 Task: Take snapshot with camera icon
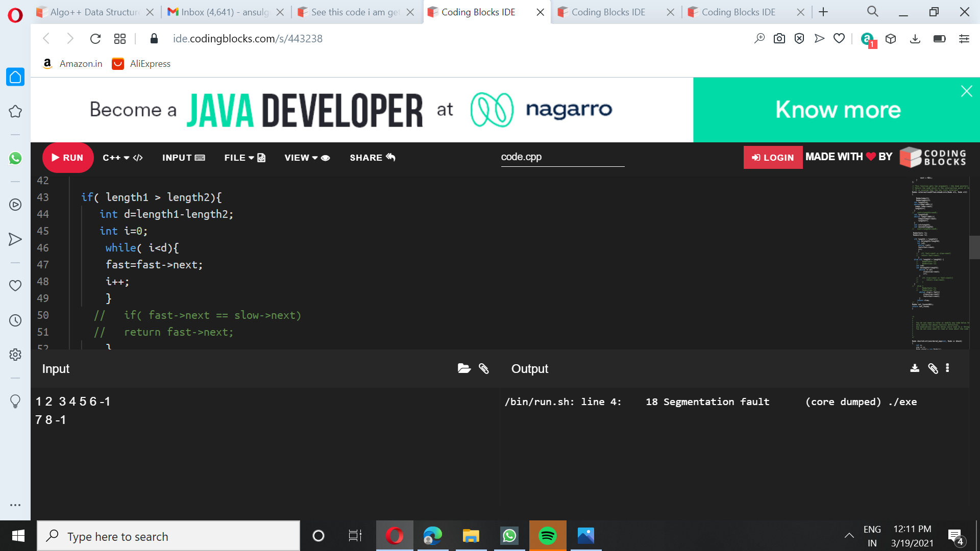tap(779, 39)
